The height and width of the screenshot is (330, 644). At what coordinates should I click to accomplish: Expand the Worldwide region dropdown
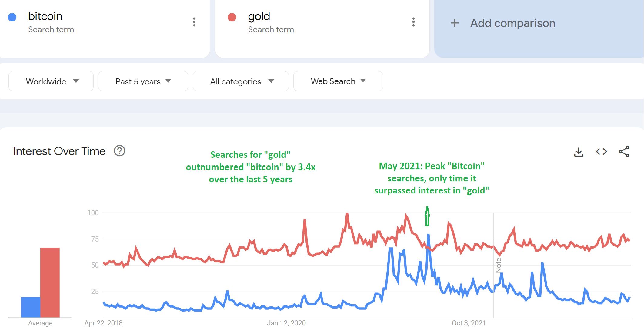tap(51, 81)
